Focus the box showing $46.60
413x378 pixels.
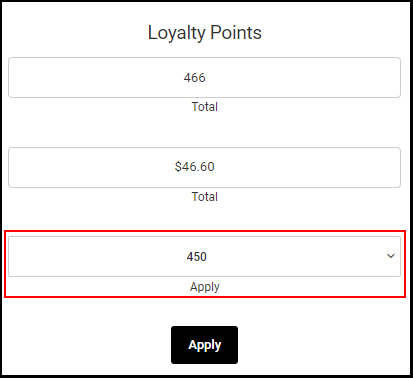pos(204,167)
